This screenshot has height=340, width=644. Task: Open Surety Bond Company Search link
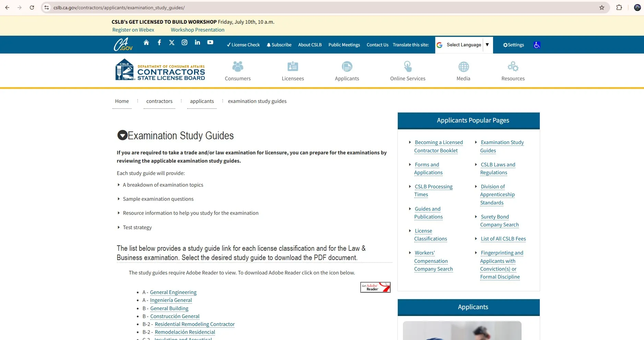499,221
